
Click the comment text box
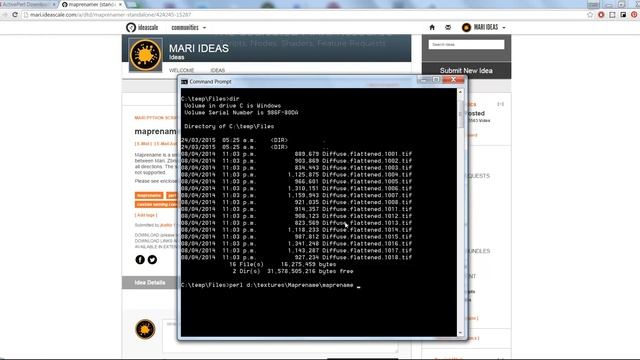[280, 336]
